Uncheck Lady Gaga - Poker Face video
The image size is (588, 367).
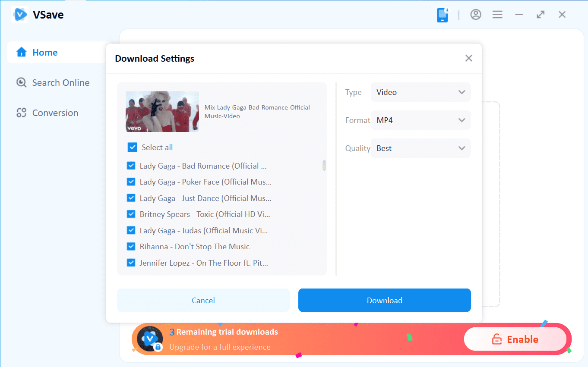[131, 182]
